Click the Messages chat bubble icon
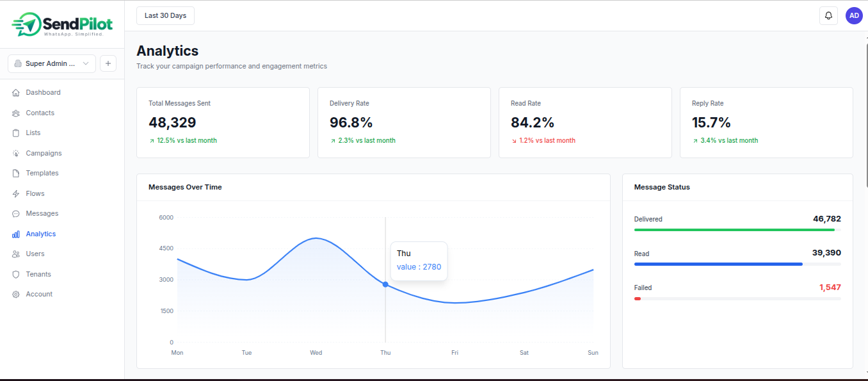 coord(16,214)
